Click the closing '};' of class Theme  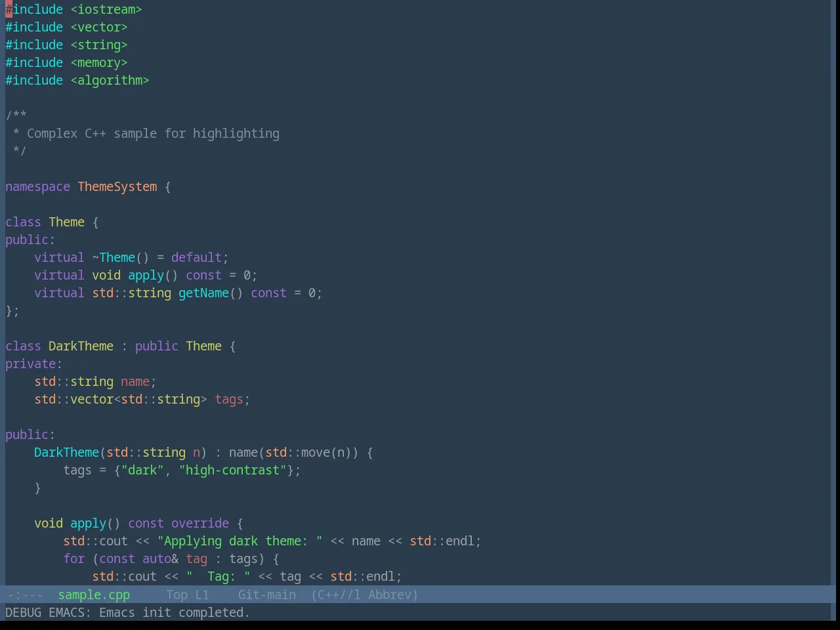(12, 311)
